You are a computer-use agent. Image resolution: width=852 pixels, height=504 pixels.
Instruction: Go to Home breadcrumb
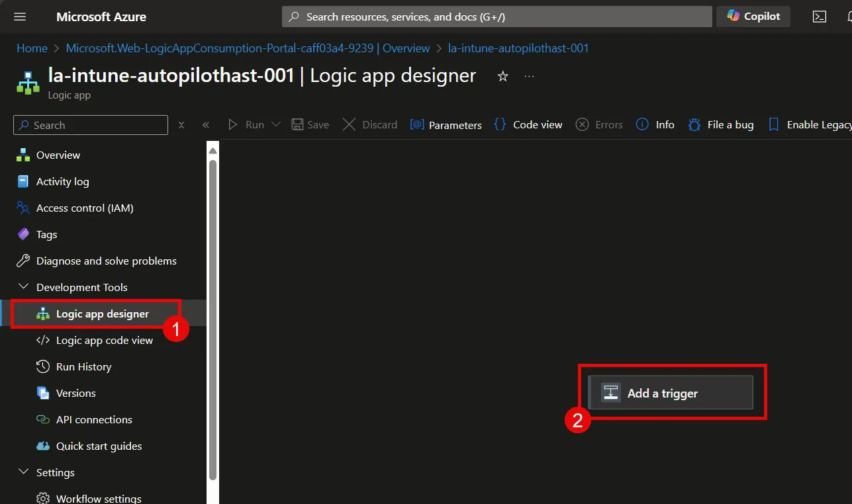pos(32,48)
